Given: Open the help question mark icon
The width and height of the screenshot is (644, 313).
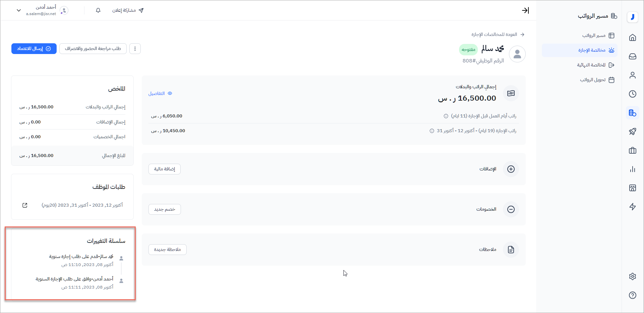Looking at the screenshot, I should (632, 295).
